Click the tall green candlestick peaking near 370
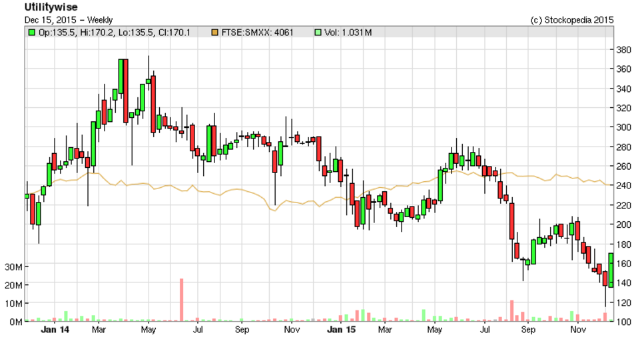The width and height of the screenshot is (644, 345). [121, 77]
